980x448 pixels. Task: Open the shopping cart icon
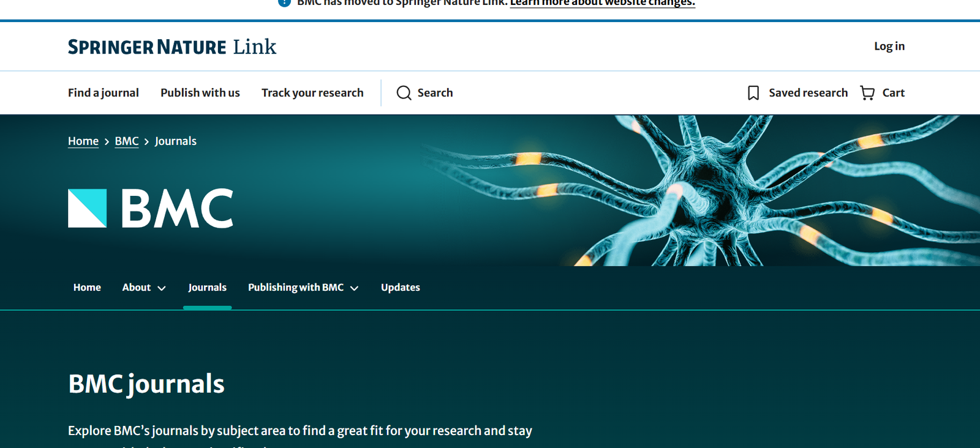[x=867, y=92]
